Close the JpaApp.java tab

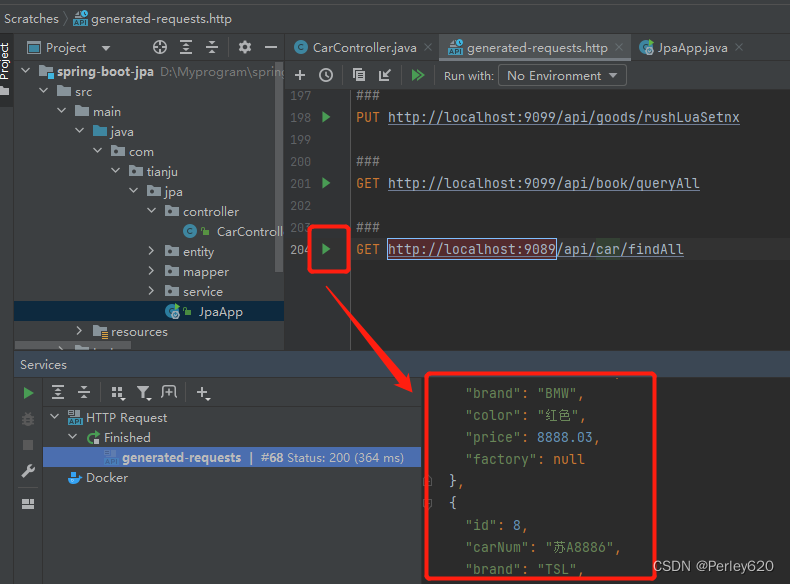click(739, 47)
